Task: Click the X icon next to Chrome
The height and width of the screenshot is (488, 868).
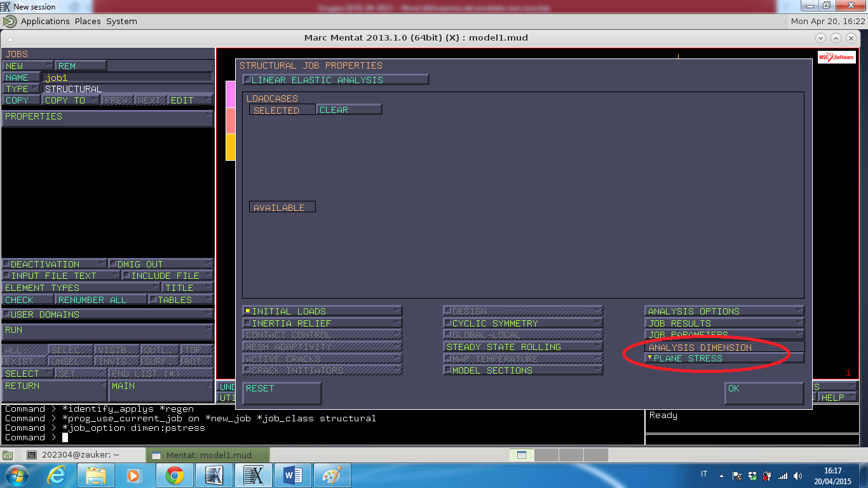Action: point(214,475)
